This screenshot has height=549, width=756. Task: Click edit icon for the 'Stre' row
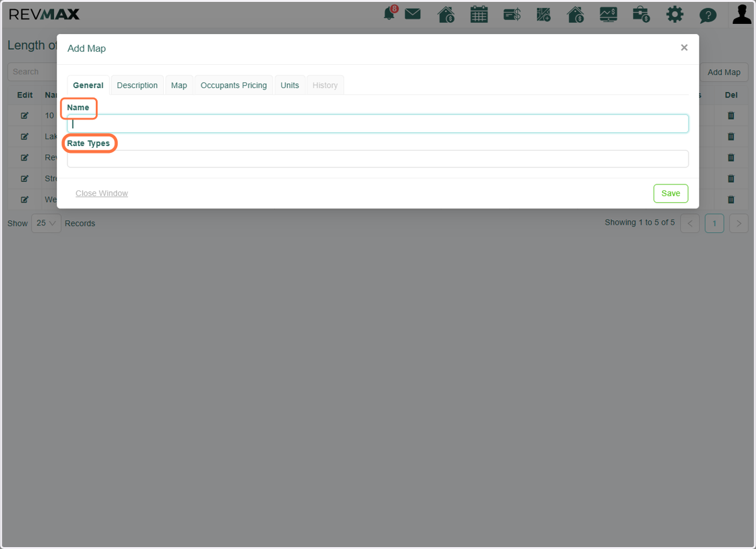point(25,179)
